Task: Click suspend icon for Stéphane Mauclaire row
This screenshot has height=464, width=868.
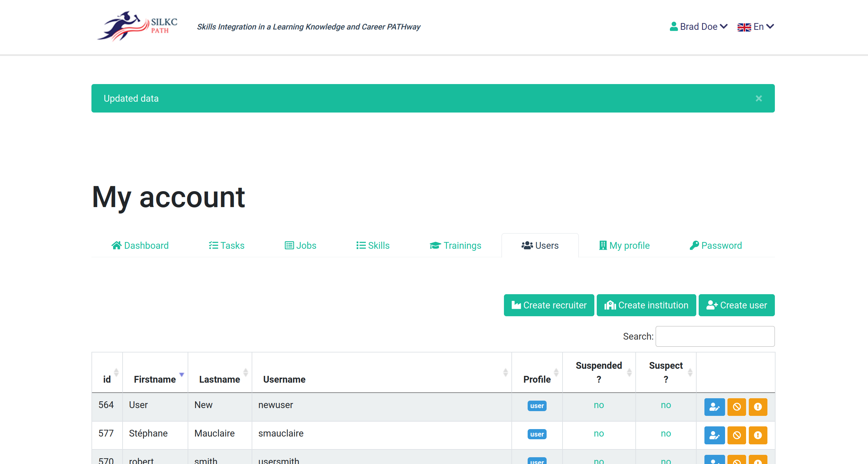Action: (737, 435)
